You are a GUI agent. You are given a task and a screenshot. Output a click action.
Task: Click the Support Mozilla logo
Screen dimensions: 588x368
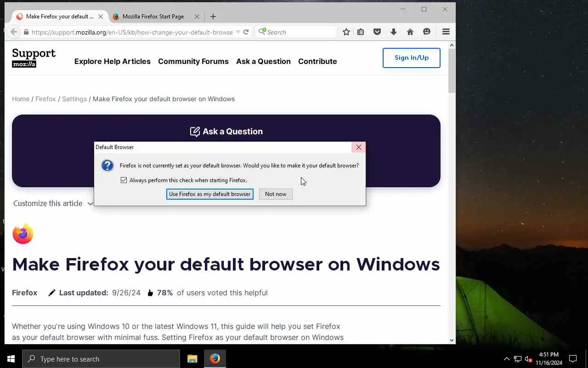coord(34,58)
